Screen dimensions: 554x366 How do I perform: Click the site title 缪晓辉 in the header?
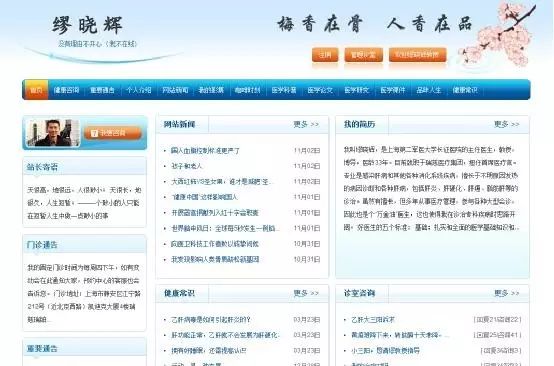pos(87,25)
